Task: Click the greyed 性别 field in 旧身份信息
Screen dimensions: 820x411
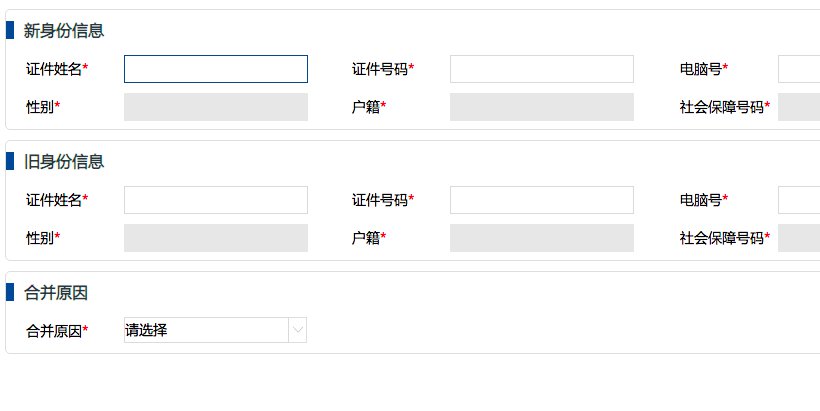Action: (215, 238)
